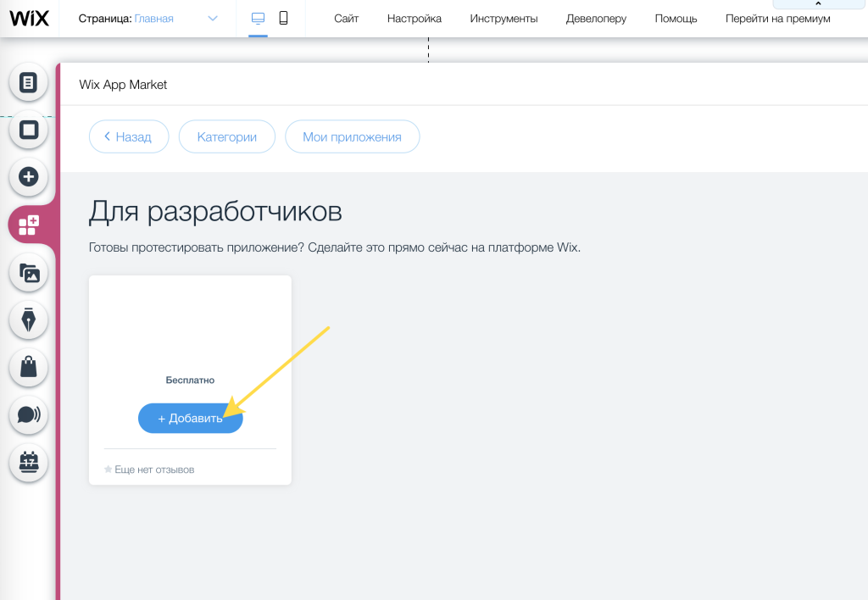Image resolution: width=868 pixels, height=600 pixels.
Task: Expand the page selector dropdown chevron
Action: click(213, 19)
